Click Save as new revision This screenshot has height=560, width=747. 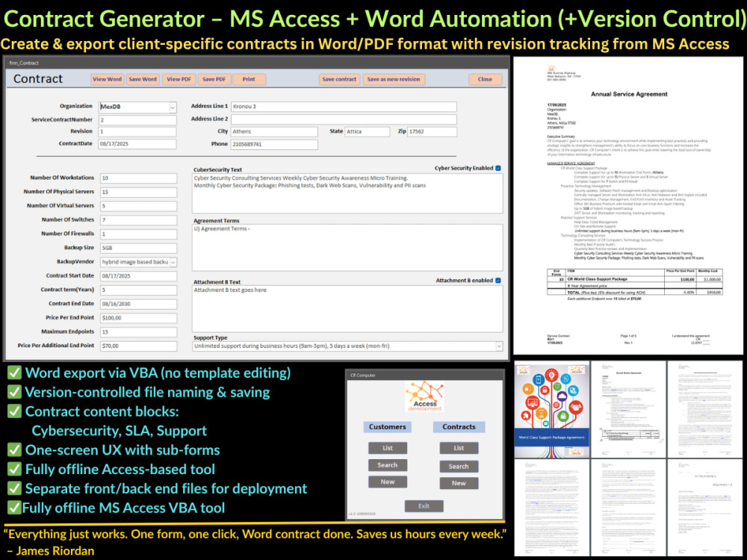click(394, 80)
